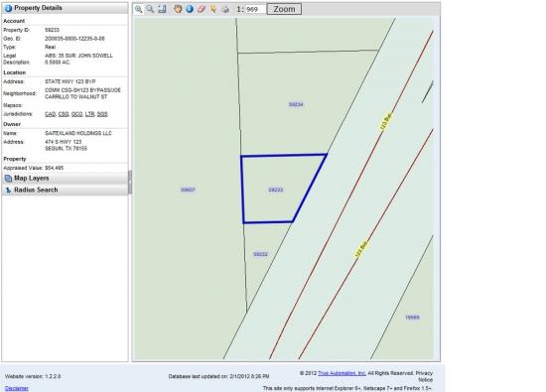
Task: Click the zoom to full extent icon
Action: pos(162,9)
